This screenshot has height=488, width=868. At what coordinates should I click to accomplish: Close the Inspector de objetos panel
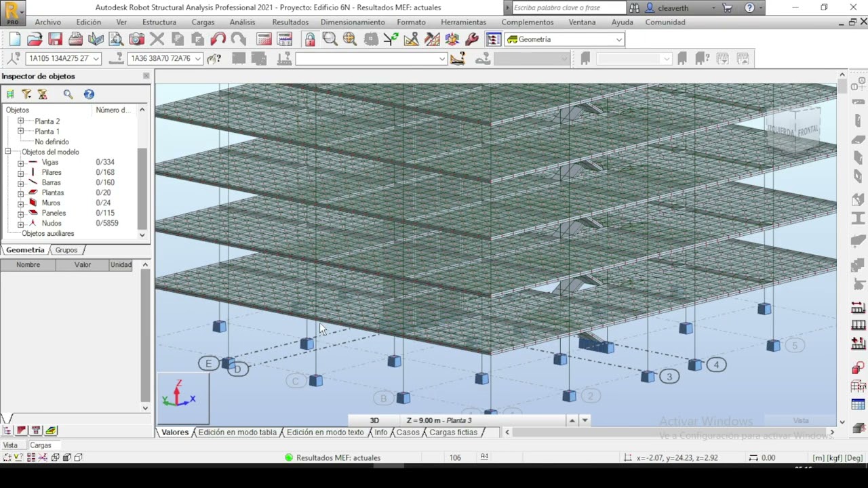(146, 76)
